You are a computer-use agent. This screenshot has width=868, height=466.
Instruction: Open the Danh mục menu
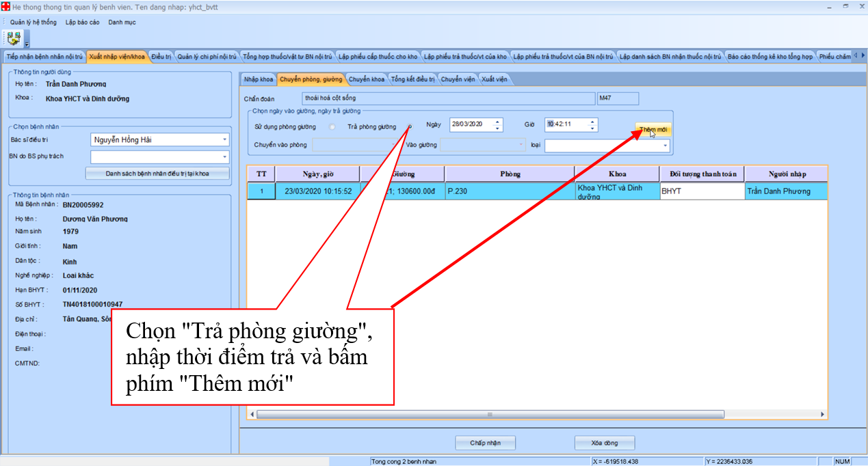pos(122,22)
